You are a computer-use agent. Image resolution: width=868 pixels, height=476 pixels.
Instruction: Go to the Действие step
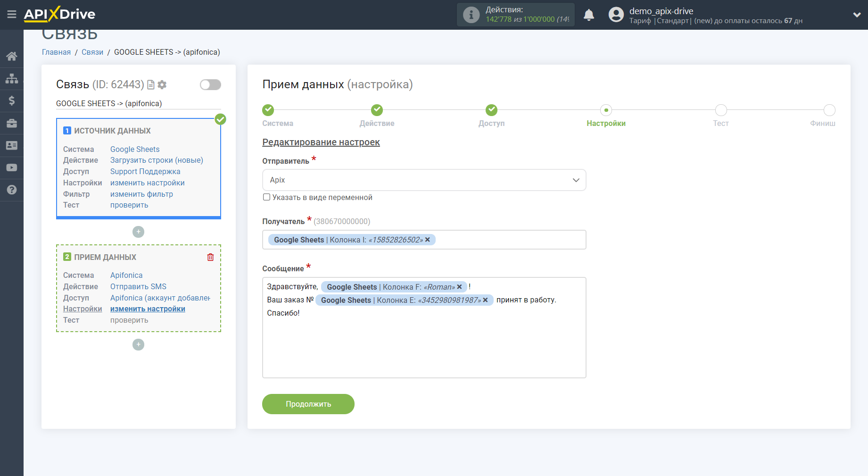[377, 110]
